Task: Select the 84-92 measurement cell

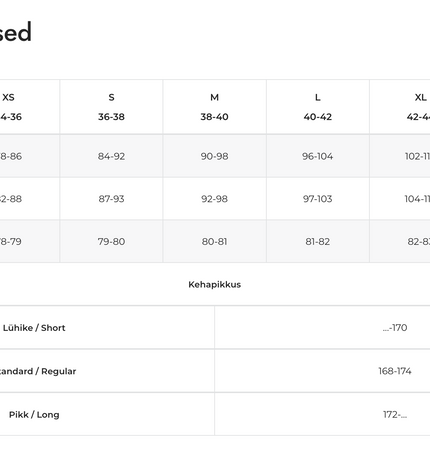Action: [x=111, y=156]
